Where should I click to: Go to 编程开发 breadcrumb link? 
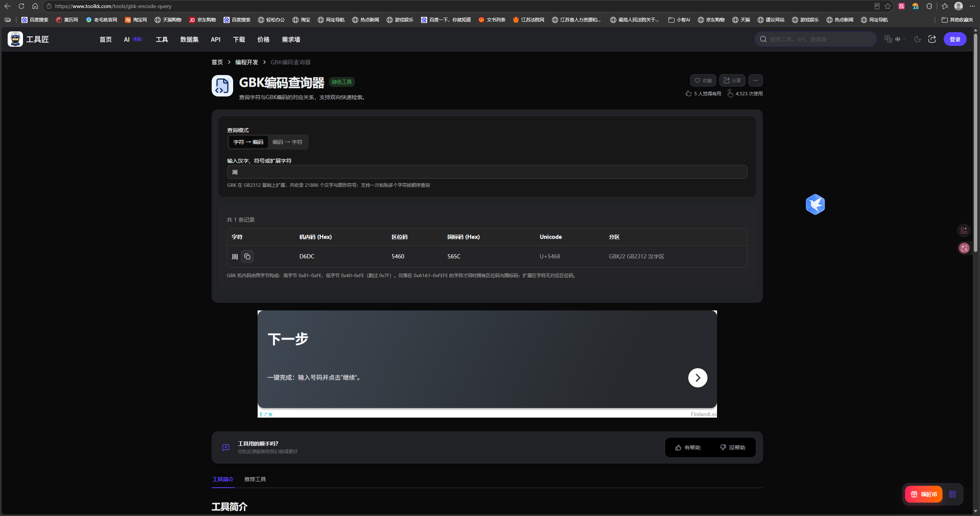(247, 62)
